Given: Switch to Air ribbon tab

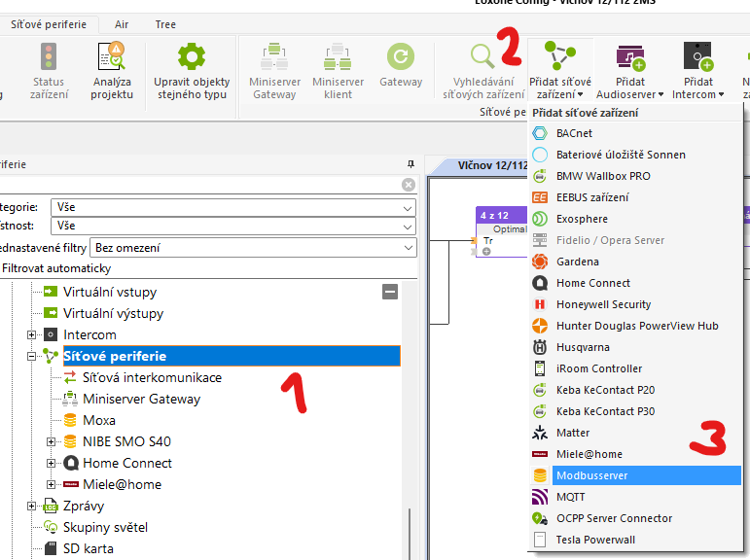Looking at the screenshot, I should tap(122, 24).
